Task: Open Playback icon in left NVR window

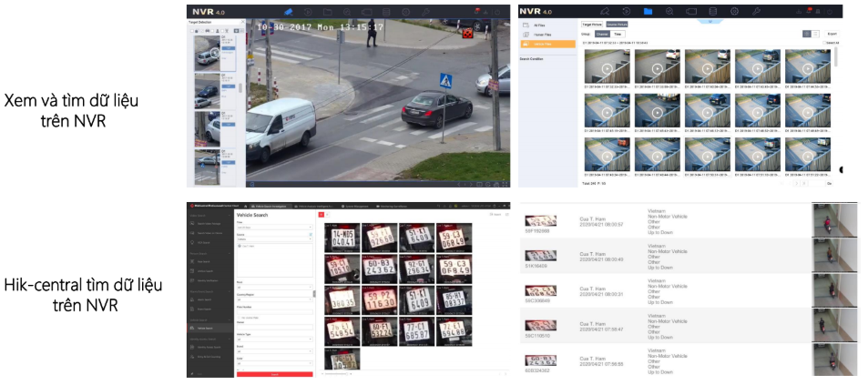Action: pos(308,12)
